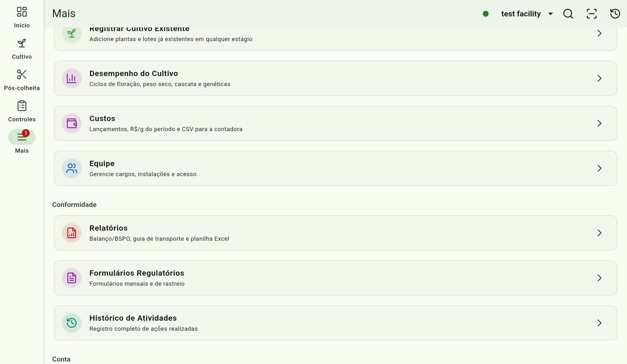Click the Conformidade section heading

pos(74,205)
